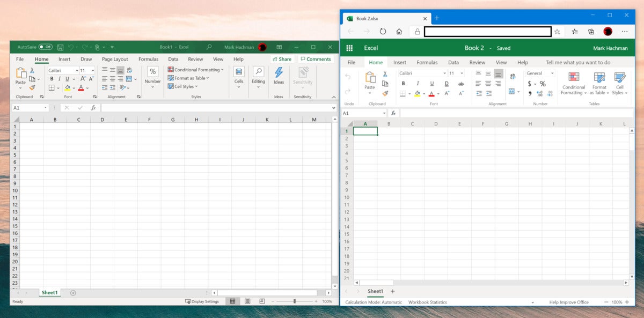Click the browser address bar

click(488, 32)
